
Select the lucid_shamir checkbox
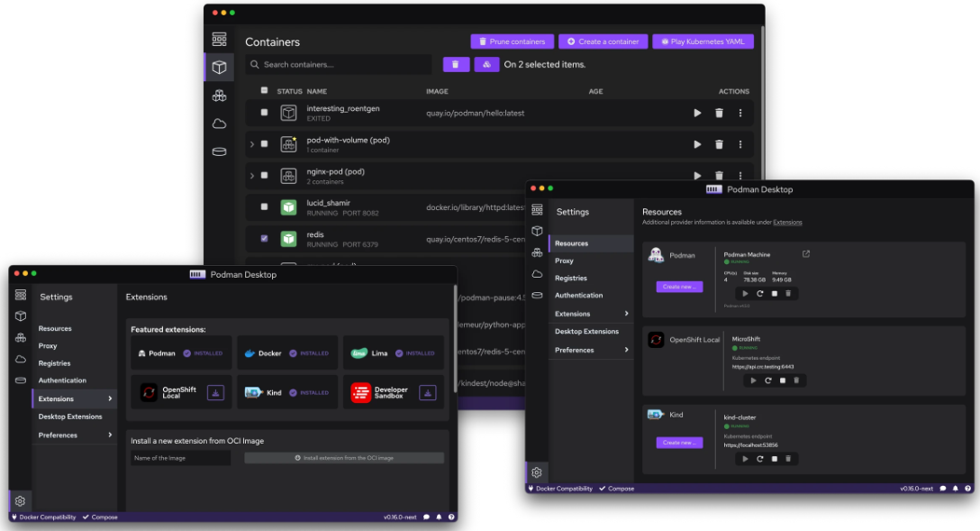(x=265, y=206)
